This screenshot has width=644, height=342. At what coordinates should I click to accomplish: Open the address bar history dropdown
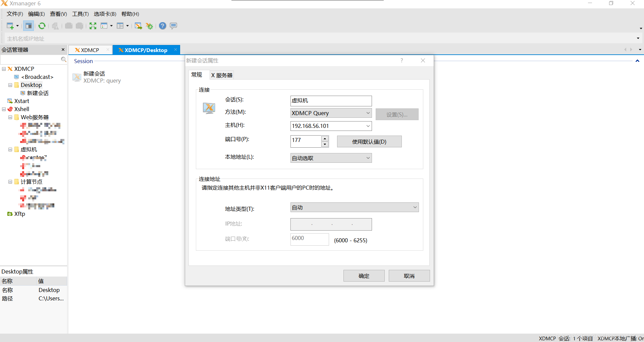tap(638, 39)
